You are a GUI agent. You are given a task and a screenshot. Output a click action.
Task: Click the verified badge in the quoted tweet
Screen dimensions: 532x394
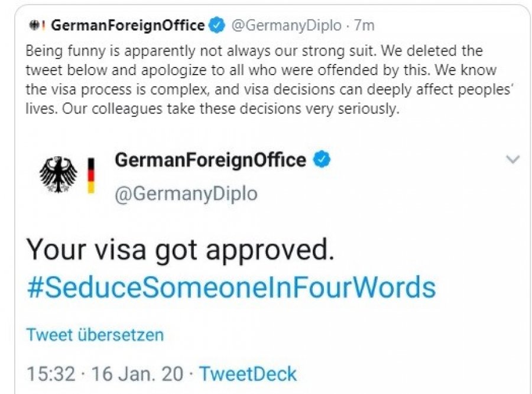click(x=322, y=160)
